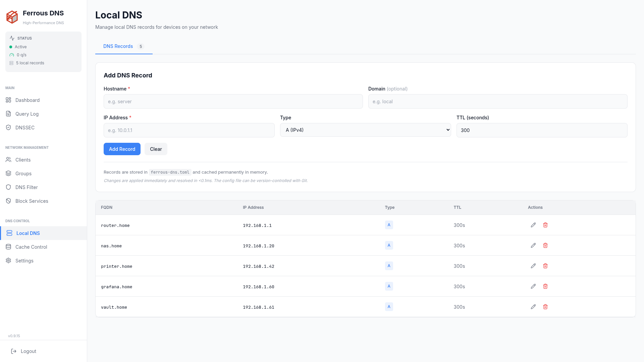Edit the router.home record
Image resolution: width=644 pixels, height=362 pixels.
[533, 225]
